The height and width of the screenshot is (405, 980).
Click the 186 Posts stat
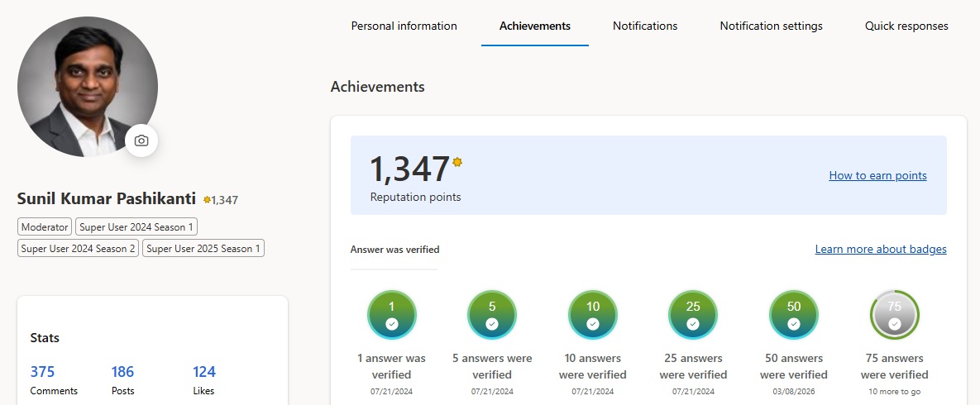[122, 380]
